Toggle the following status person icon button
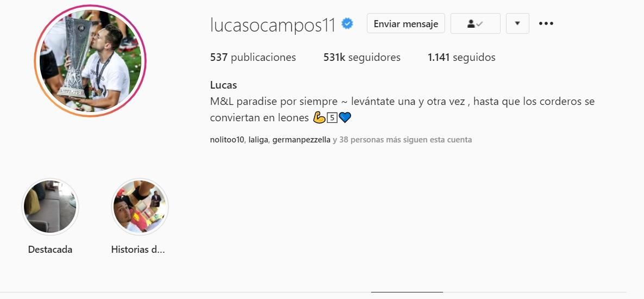The width and height of the screenshot is (644, 299). coord(475,23)
